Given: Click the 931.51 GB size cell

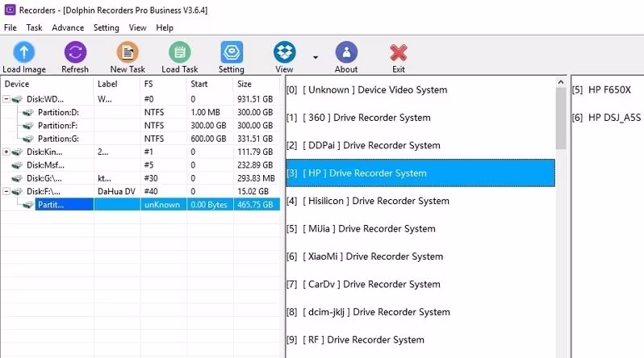Looking at the screenshot, I should 255,99.
